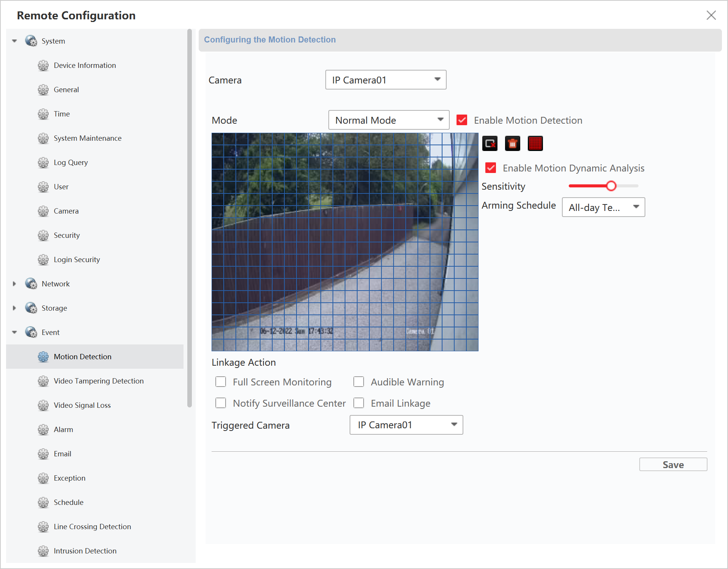Click the trash can icon to clear areas
The width and height of the screenshot is (728, 569).
coord(512,143)
